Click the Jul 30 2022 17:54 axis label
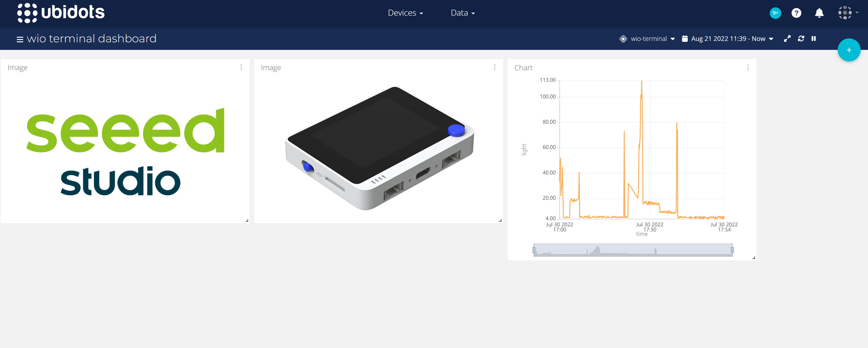Screen dimensions: 868x348 pyautogui.click(x=724, y=227)
